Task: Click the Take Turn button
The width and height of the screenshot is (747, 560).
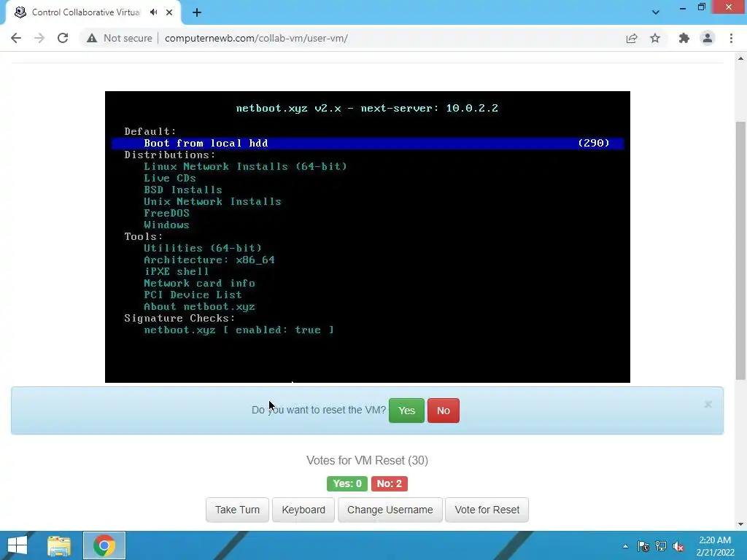Action: [x=237, y=510]
